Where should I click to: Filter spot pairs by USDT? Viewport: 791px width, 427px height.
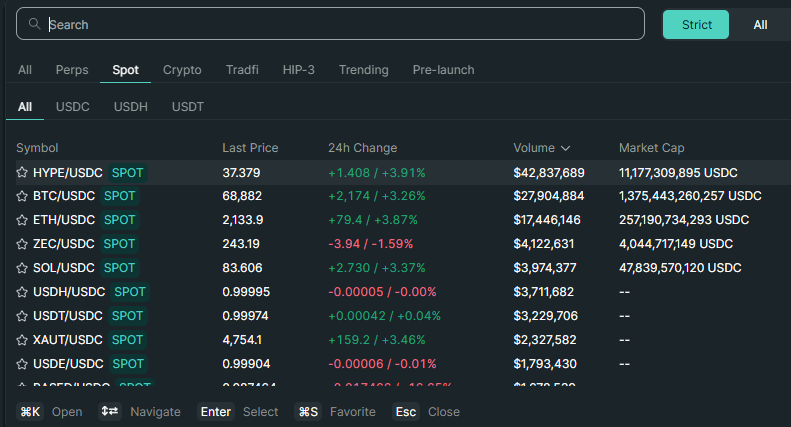(188, 107)
